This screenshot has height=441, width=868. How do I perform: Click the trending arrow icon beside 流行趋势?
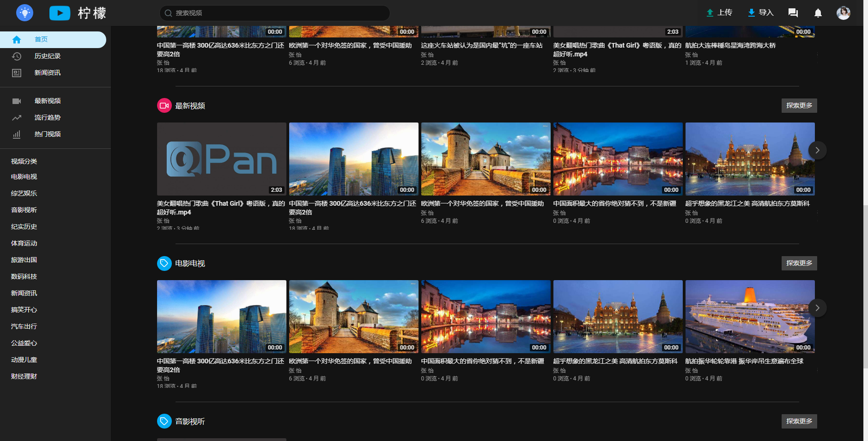click(17, 117)
